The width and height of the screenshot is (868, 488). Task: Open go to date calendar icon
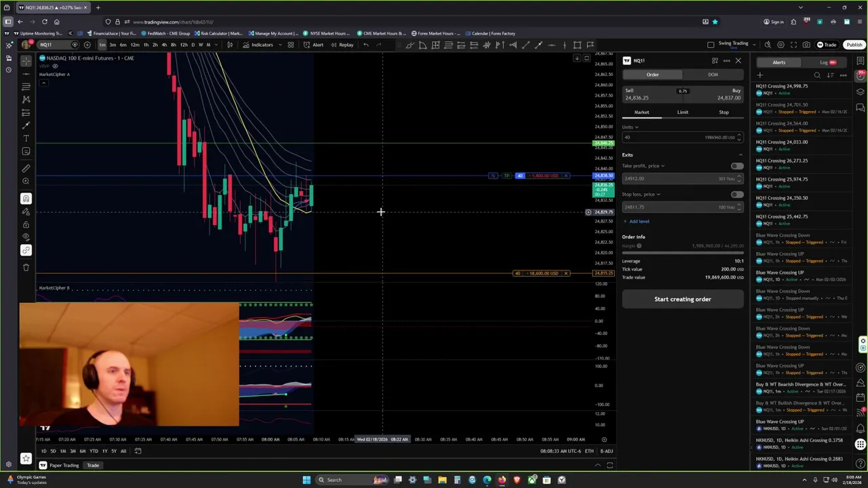137,451
